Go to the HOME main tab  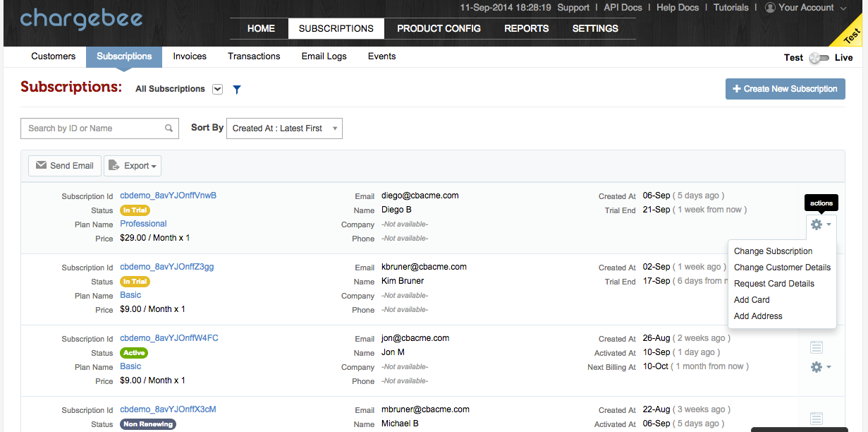[x=261, y=28]
